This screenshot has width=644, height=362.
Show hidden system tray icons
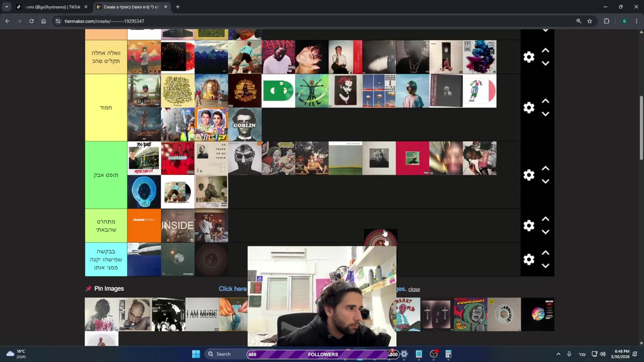558,354
